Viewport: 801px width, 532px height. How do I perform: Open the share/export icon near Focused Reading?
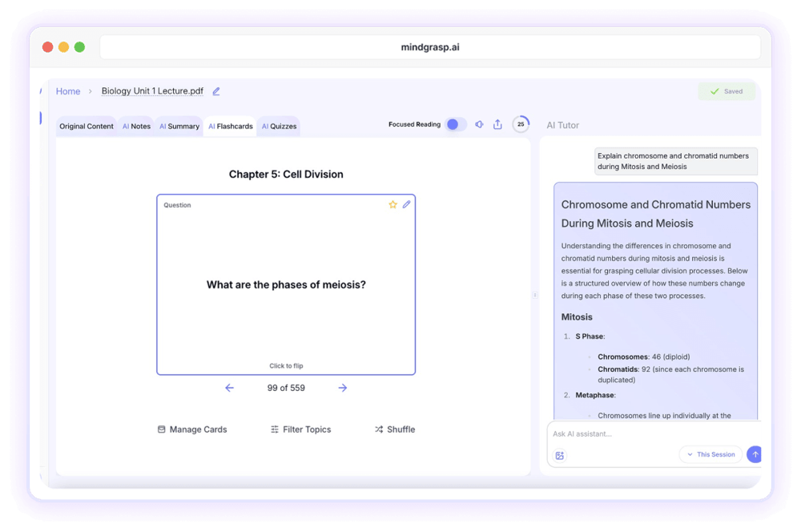pyautogui.click(x=497, y=124)
